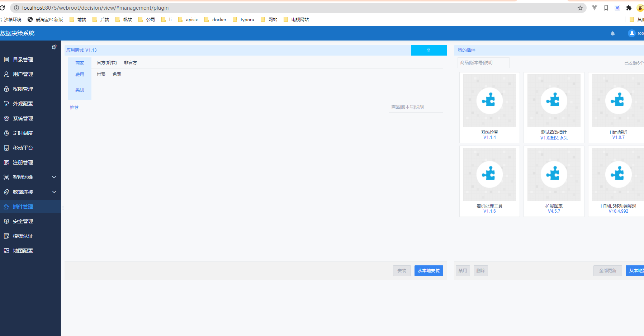
Task: Filter merchants by 非官方
Action: (131, 63)
